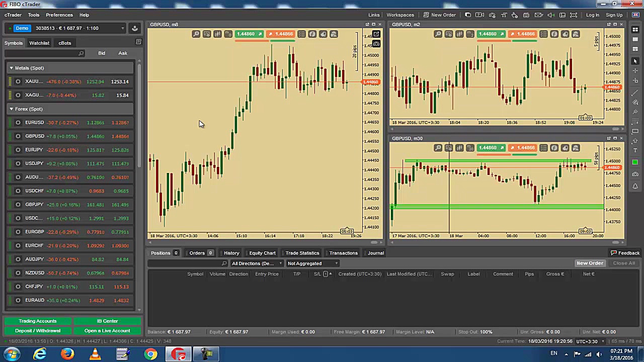Select single chart layout icon
Screen dimensions: 644x362
[635, 40]
